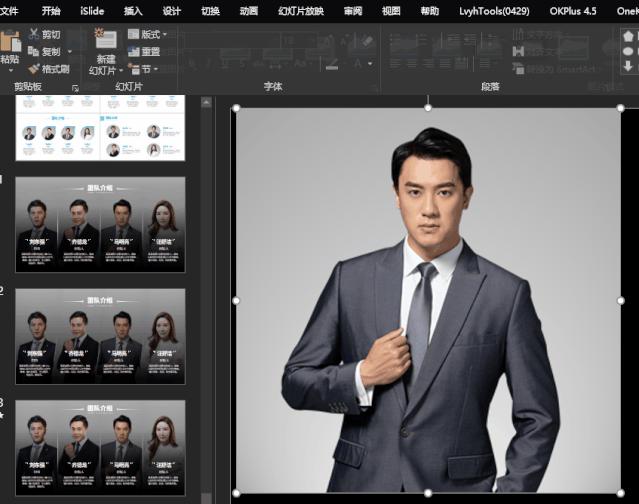Select the white team slide thumbnail at top
This screenshot has width=639, height=504.
[x=100, y=128]
